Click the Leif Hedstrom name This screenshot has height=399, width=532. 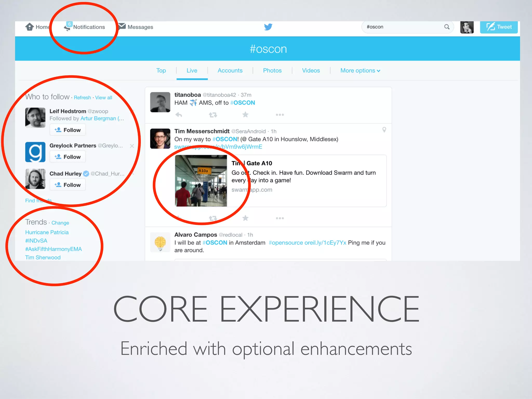tap(68, 111)
